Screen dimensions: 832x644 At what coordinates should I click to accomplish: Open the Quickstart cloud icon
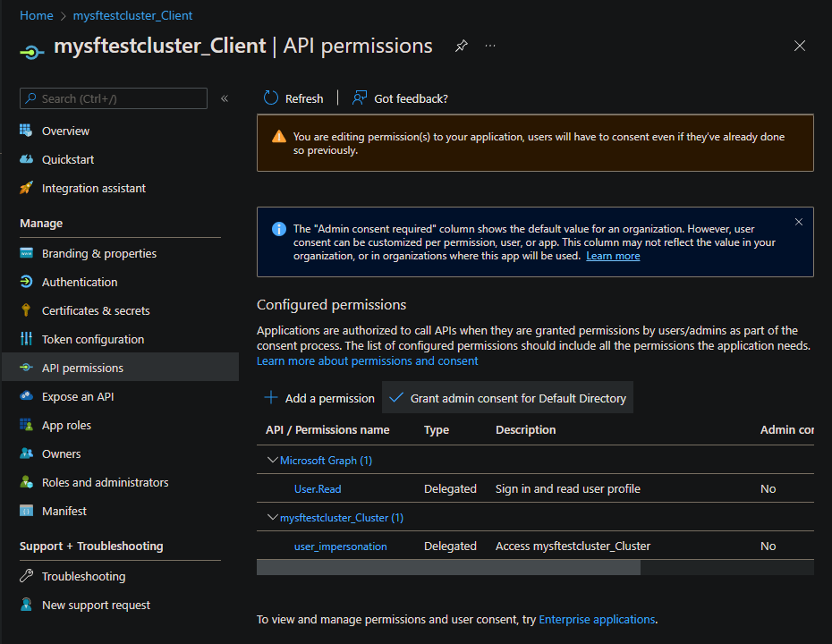(x=26, y=159)
